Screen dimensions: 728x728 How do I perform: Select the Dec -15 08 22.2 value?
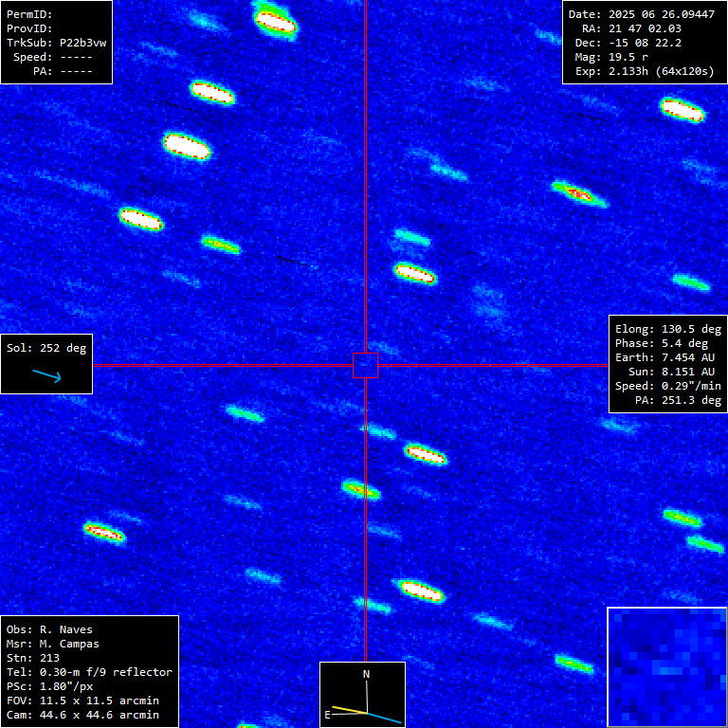[645, 43]
